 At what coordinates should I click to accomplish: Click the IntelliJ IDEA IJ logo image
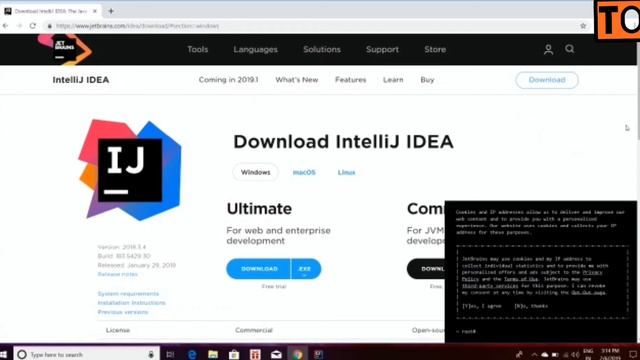[x=130, y=170]
